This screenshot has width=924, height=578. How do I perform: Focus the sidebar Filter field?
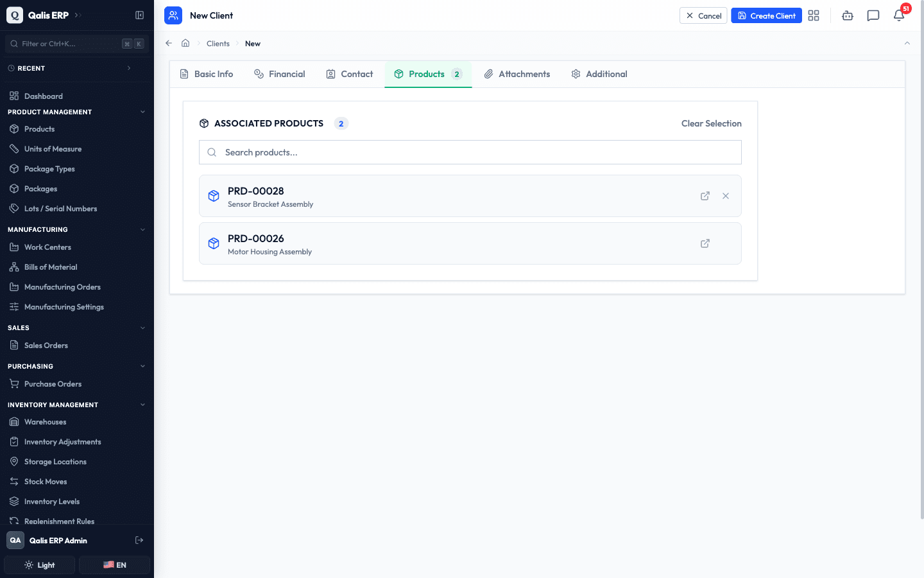[x=77, y=44]
